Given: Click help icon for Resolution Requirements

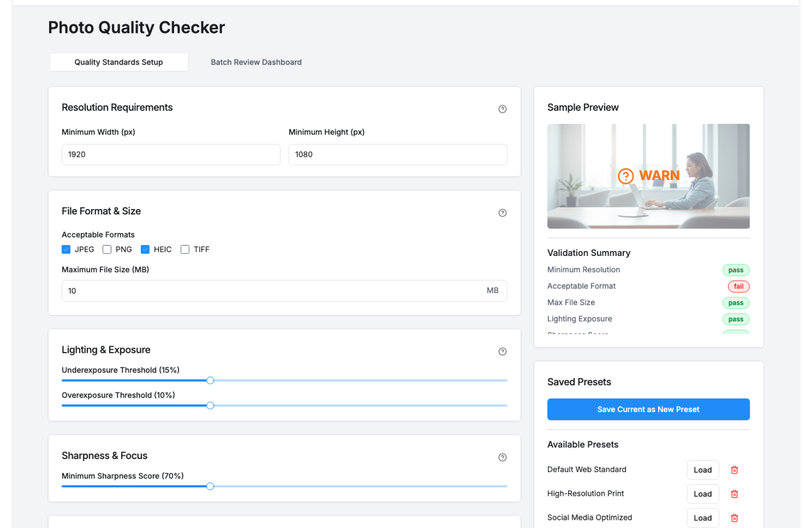Looking at the screenshot, I should (502, 109).
